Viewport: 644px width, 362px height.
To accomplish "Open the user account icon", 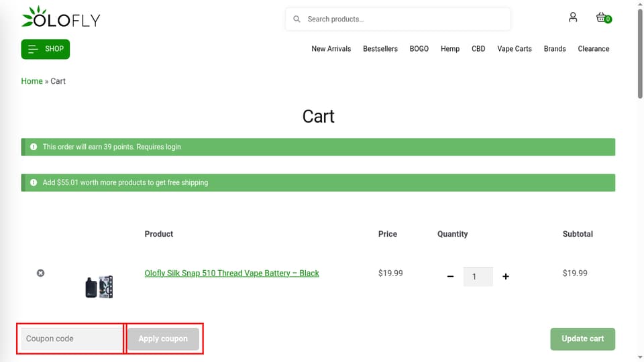I will coord(572,17).
